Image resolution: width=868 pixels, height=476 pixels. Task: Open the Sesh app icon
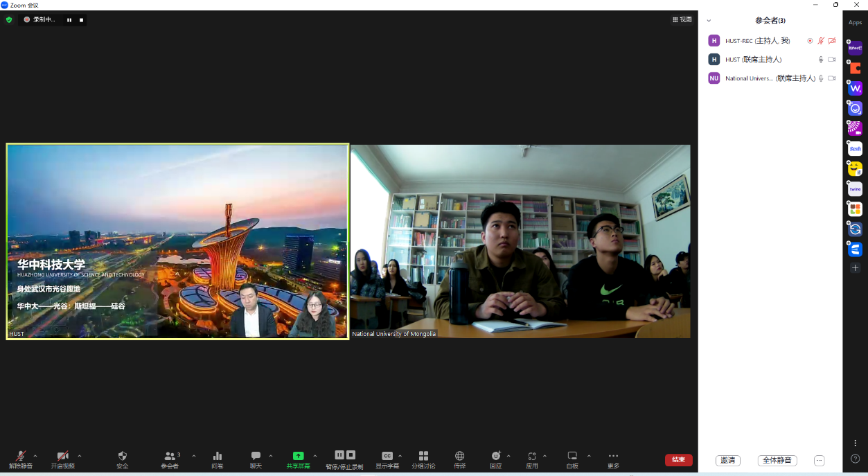(856, 148)
